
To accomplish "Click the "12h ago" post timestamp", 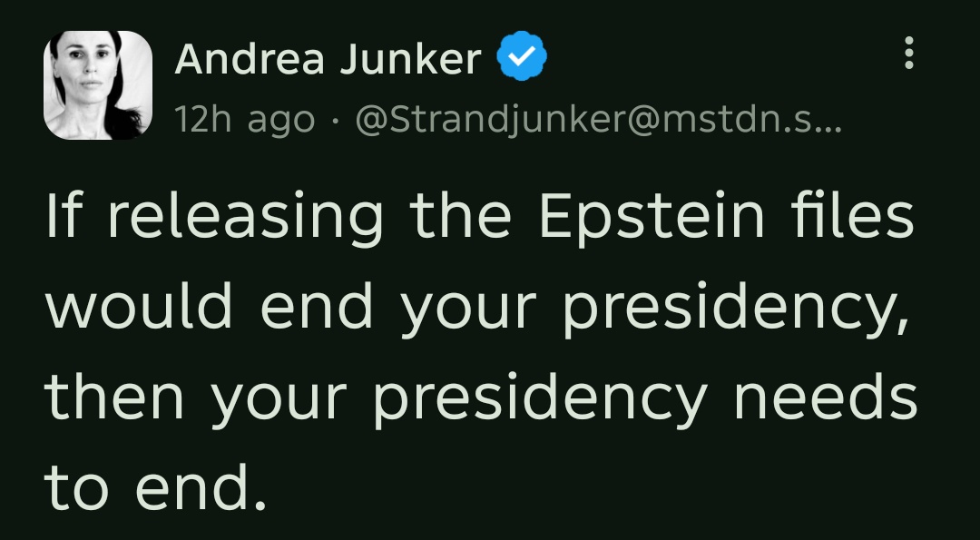I will pyautogui.click(x=245, y=120).
